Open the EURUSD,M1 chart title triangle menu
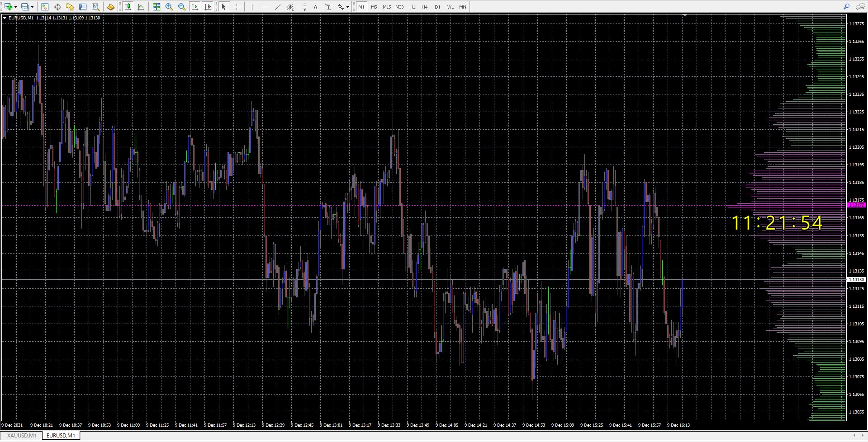This screenshot has height=442, width=868. [x=5, y=18]
